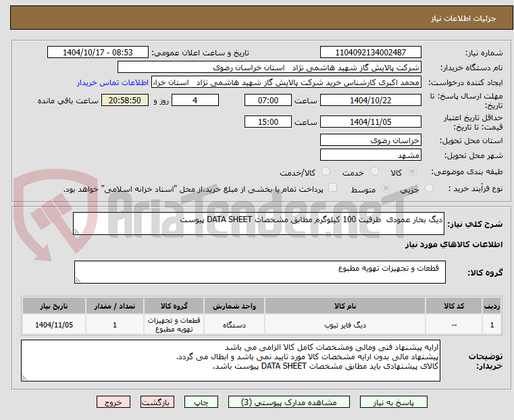Click the row number cell 1
Viewport: 514px width, 420px height.
(x=492, y=325)
